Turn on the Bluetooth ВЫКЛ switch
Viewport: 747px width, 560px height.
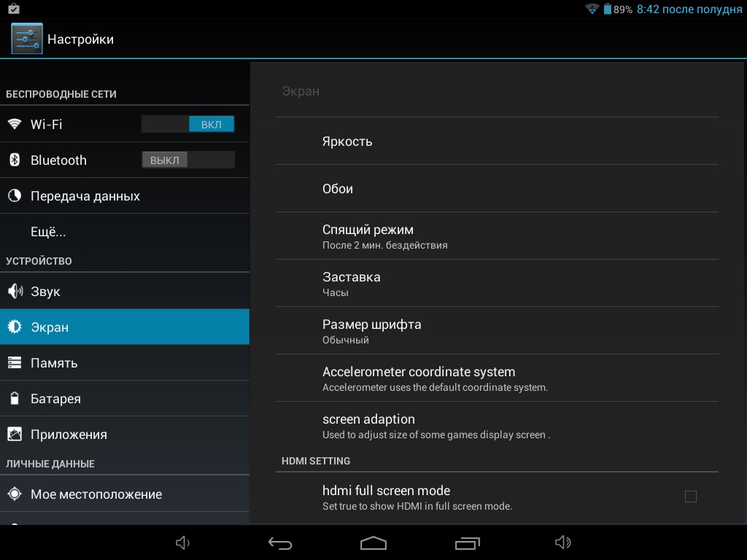(188, 160)
